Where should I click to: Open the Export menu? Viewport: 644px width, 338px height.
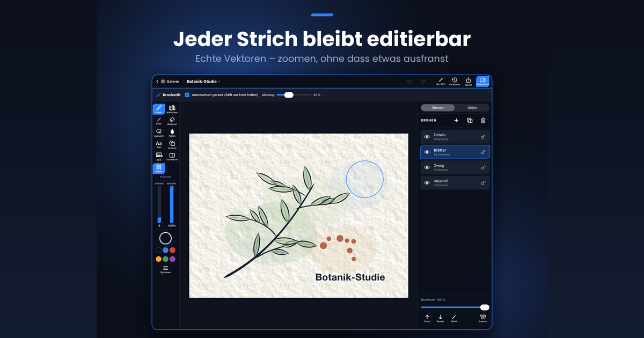[x=469, y=81]
